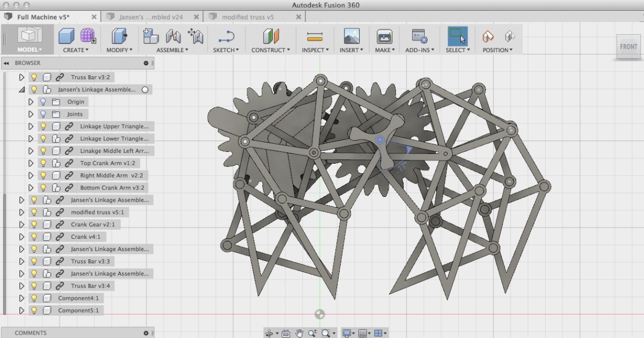Open the Create menu icon in toolbar
This screenshot has width=644, height=338.
[x=67, y=35]
